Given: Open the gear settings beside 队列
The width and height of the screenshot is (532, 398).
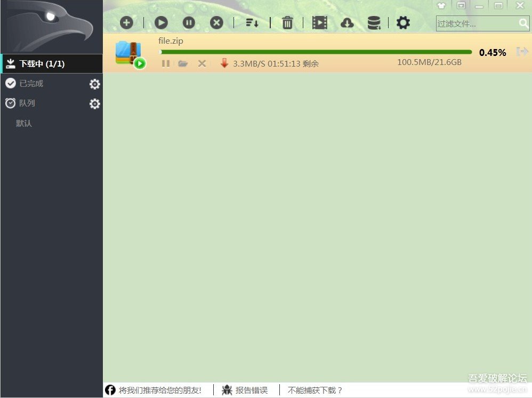Looking at the screenshot, I should pyautogui.click(x=94, y=104).
